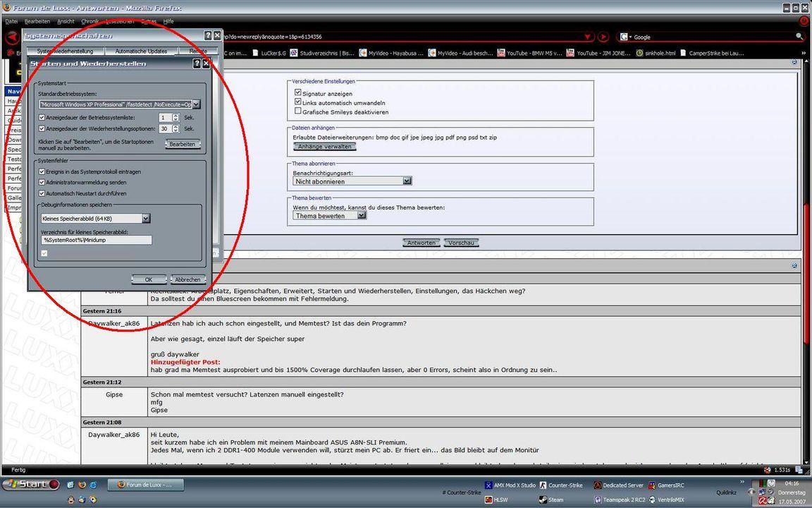Switch to Automatische Updates tab
The width and height of the screenshot is (812, 508).
141,52
